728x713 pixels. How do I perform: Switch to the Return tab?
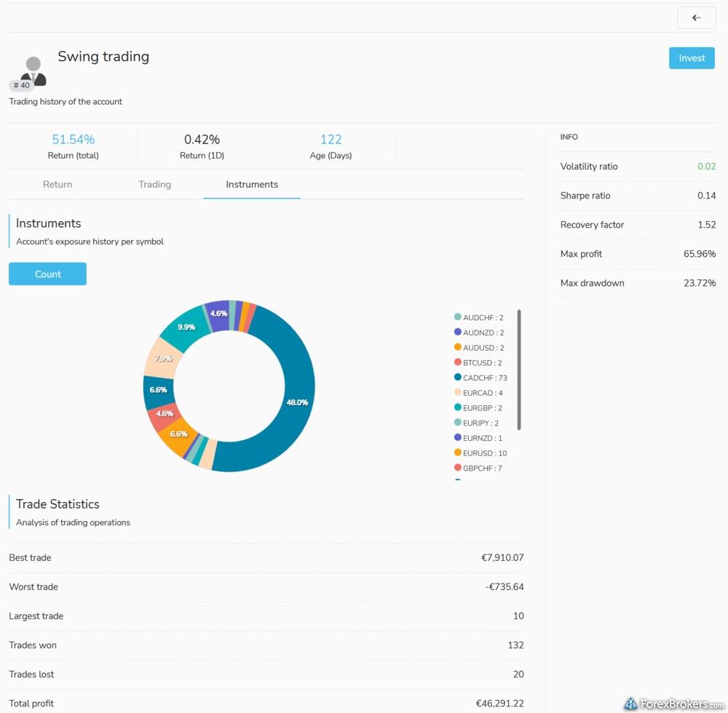58,185
